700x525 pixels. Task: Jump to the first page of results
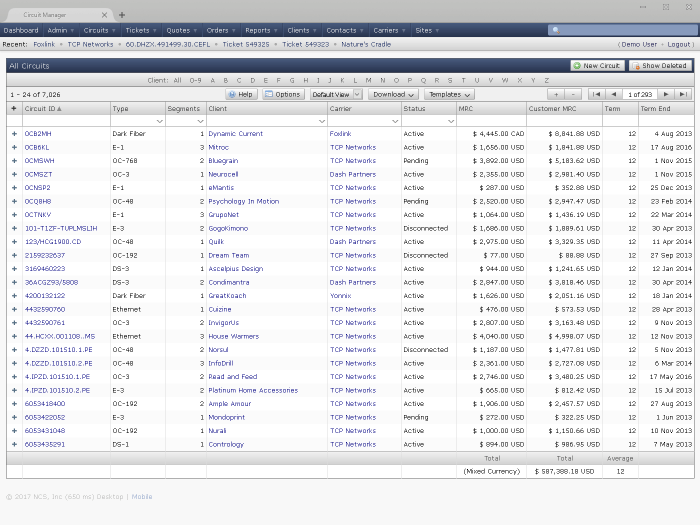click(596, 94)
